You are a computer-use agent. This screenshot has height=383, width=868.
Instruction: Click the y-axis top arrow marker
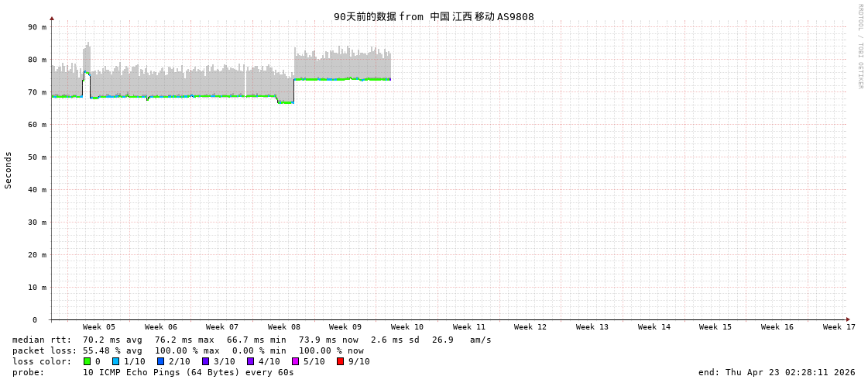(x=52, y=18)
